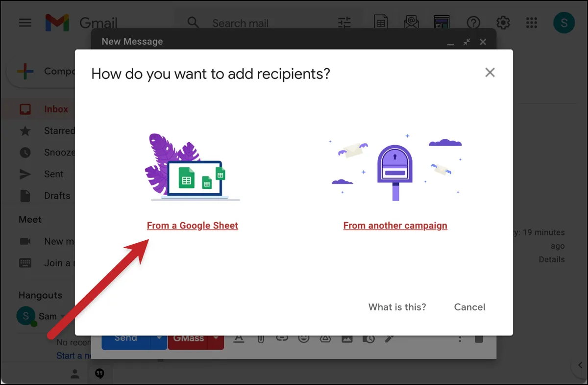This screenshot has height=385, width=588.
Task: Toggle full-screen for New Message window
Action: click(467, 42)
